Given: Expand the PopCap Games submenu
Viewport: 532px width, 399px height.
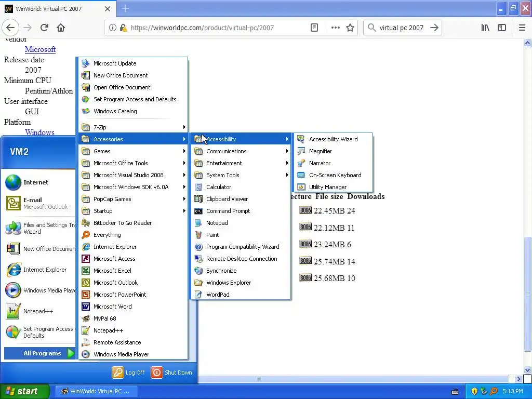Looking at the screenshot, I should click(134, 199).
